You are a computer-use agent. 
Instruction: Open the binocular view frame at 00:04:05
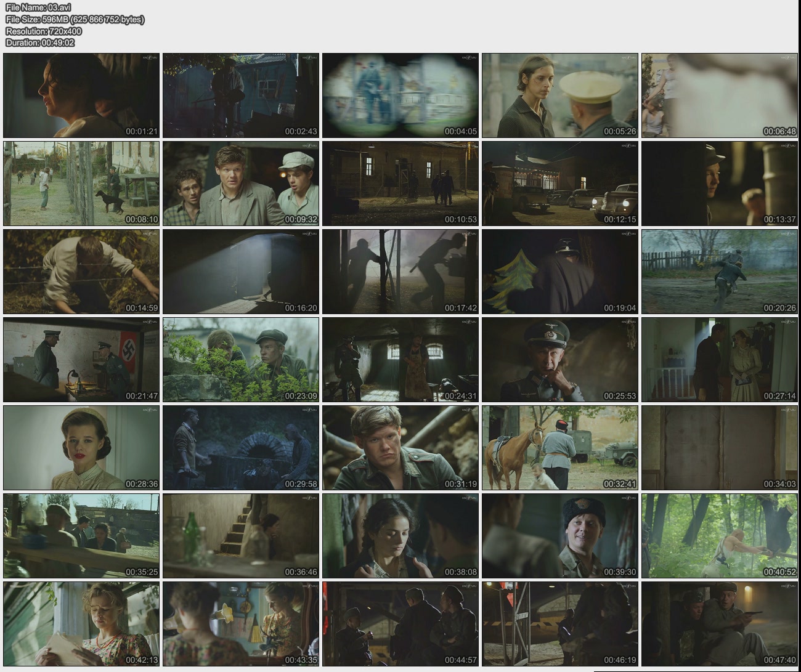(x=400, y=95)
